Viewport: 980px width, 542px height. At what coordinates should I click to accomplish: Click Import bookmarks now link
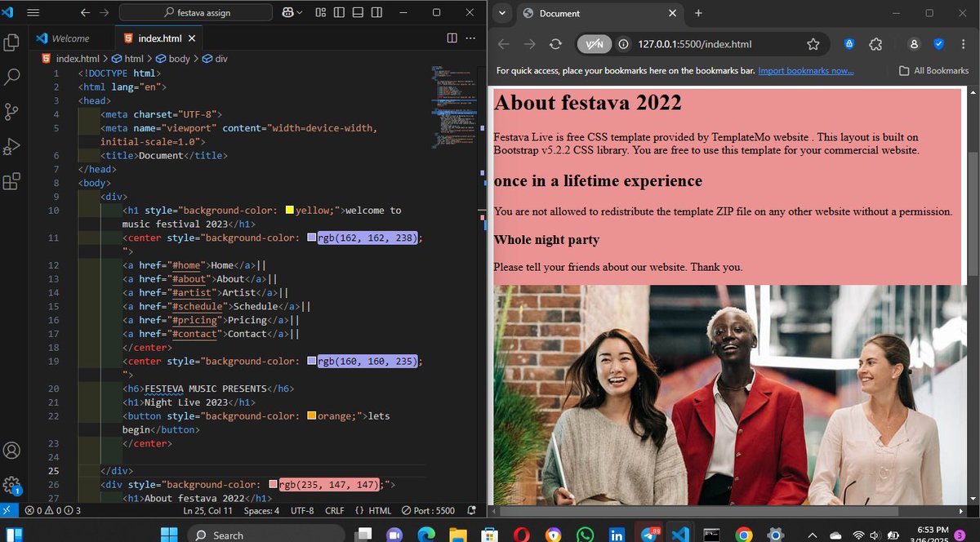(806, 71)
